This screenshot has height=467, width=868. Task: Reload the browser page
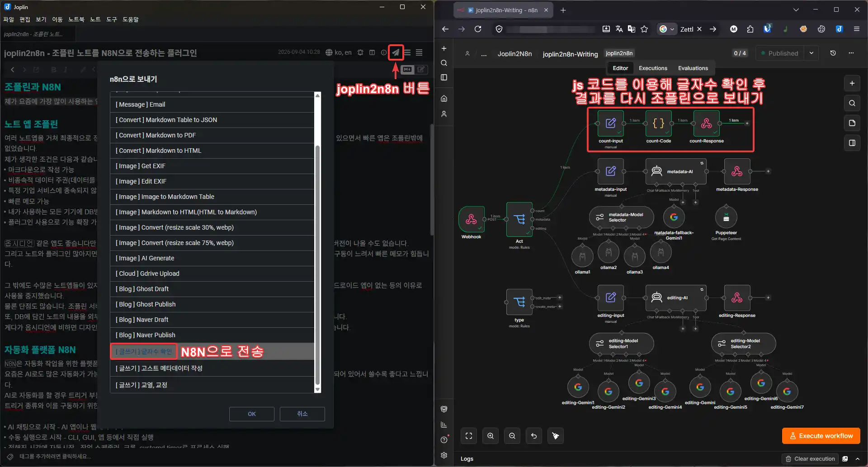click(478, 29)
